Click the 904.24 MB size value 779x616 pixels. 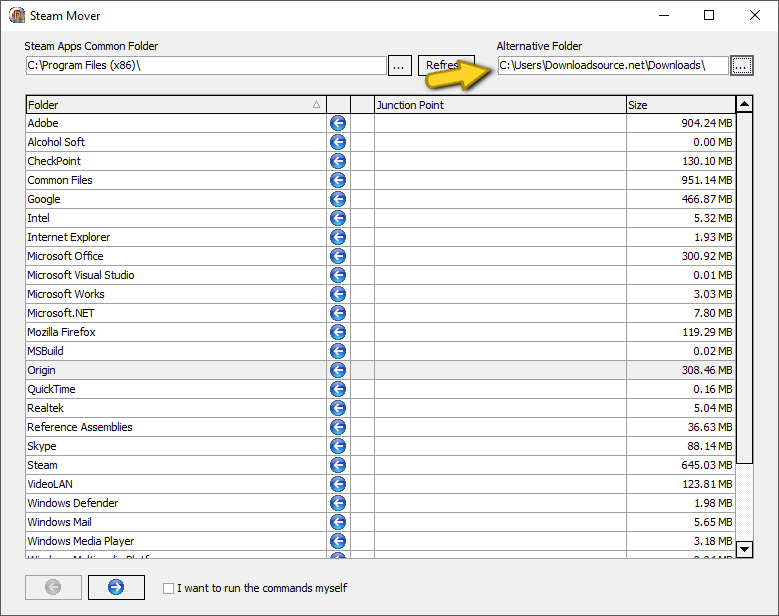tap(706, 123)
